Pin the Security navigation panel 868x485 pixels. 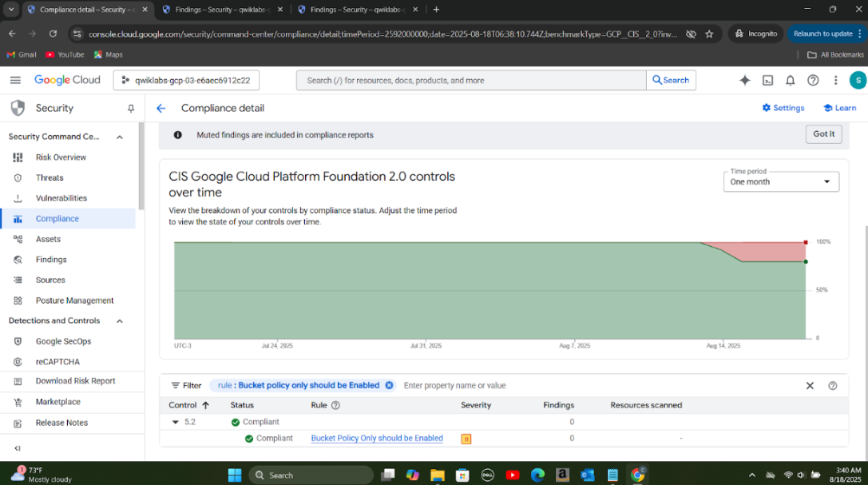point(131,109)
